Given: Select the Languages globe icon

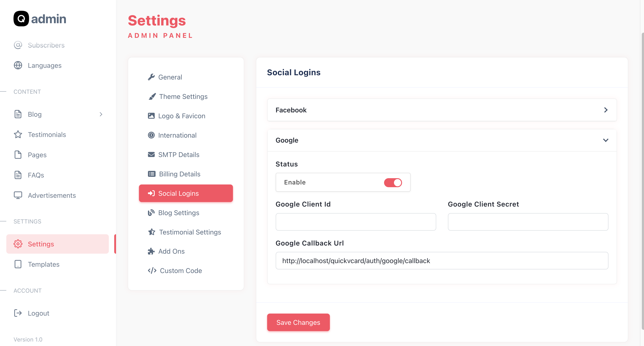Looking at the screenshot, I should coord(18,65).
